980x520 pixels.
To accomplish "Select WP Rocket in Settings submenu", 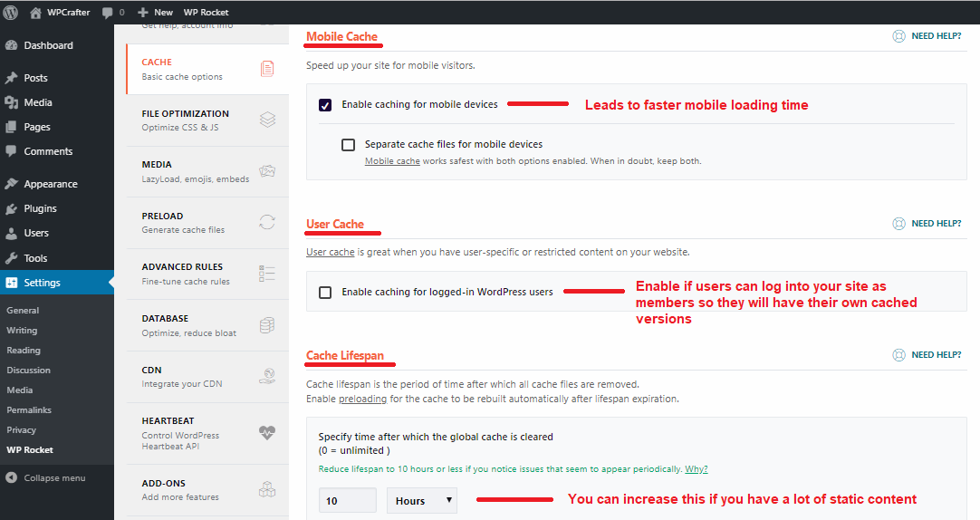I will coord(30,450).
